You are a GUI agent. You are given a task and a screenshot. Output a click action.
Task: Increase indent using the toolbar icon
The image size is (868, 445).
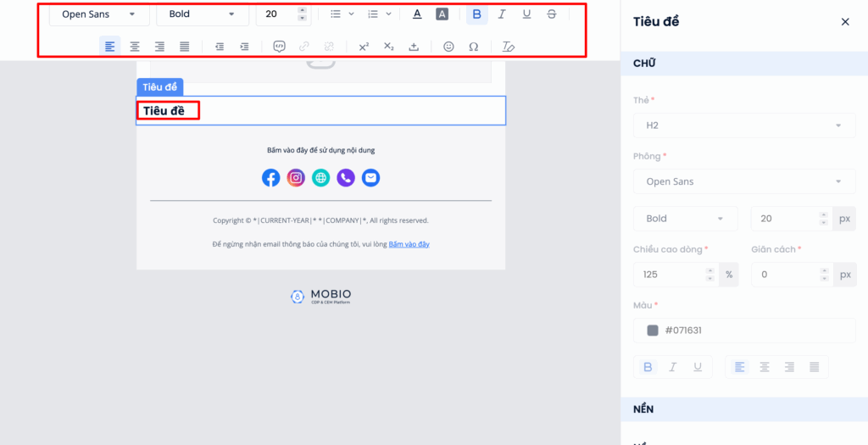(x=244, y=47)
